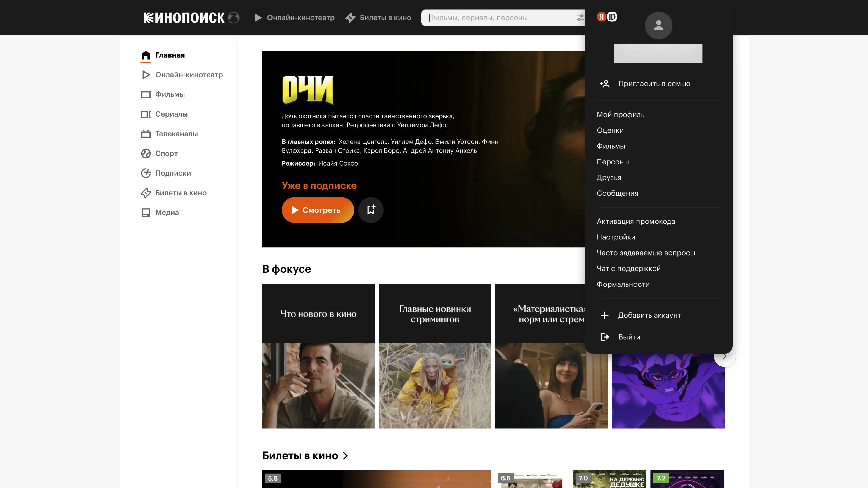
Task: Open the search filter settings icon
Action: tap(580, 18)
